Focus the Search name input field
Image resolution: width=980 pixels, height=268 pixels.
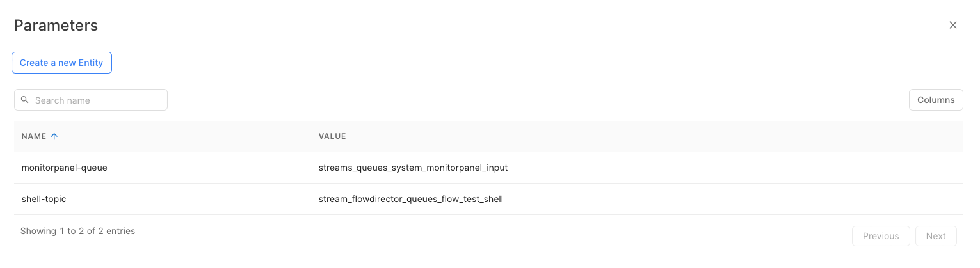[96, 100]
